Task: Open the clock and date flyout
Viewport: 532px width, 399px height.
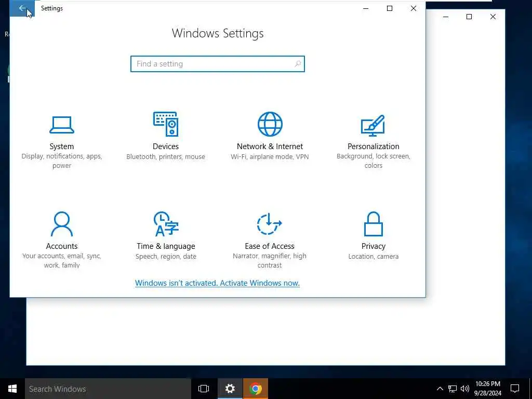Action: [487, 389]
